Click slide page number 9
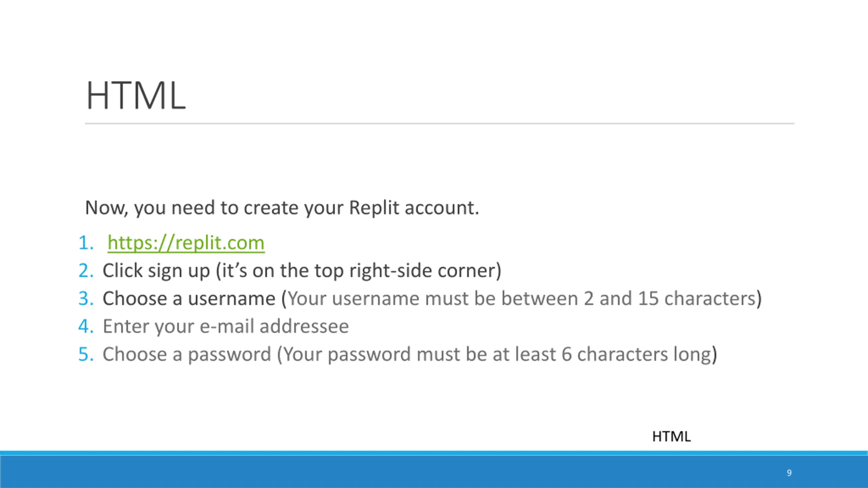 click(789, 473)
